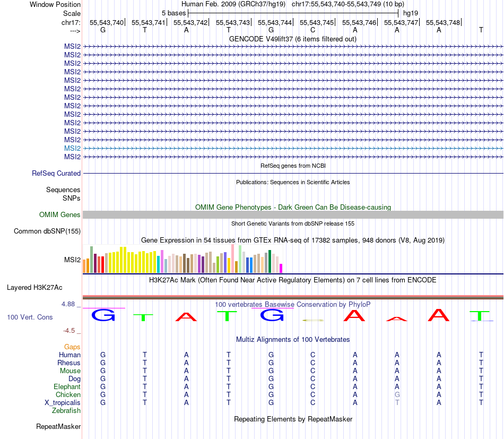Open '100 vertebrates Basewise Conservation by PhyloP' title
This screenshot has height=439, width=504.
[x=293, y=304]
